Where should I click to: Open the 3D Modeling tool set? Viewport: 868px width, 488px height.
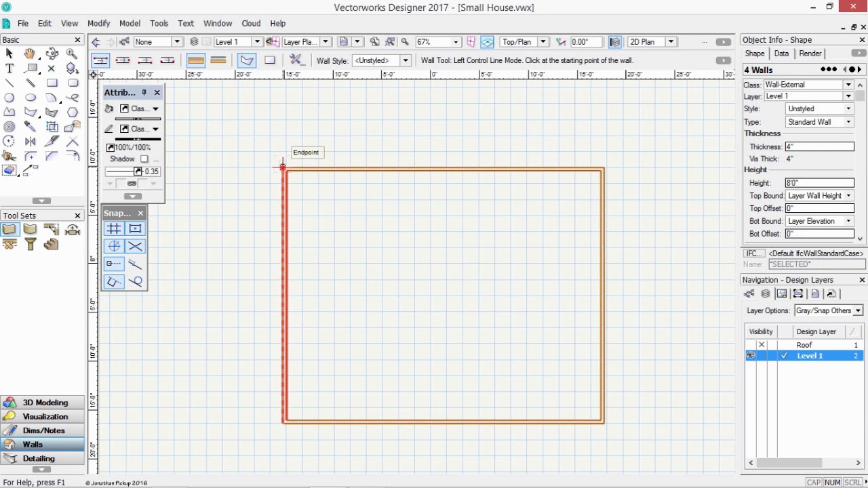pyautogui.click(x=42, y=403)
